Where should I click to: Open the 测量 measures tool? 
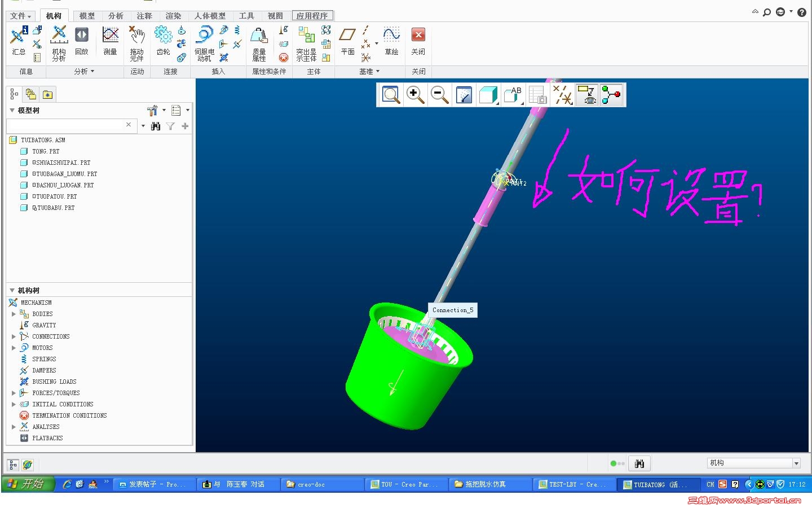pos(110,41)
